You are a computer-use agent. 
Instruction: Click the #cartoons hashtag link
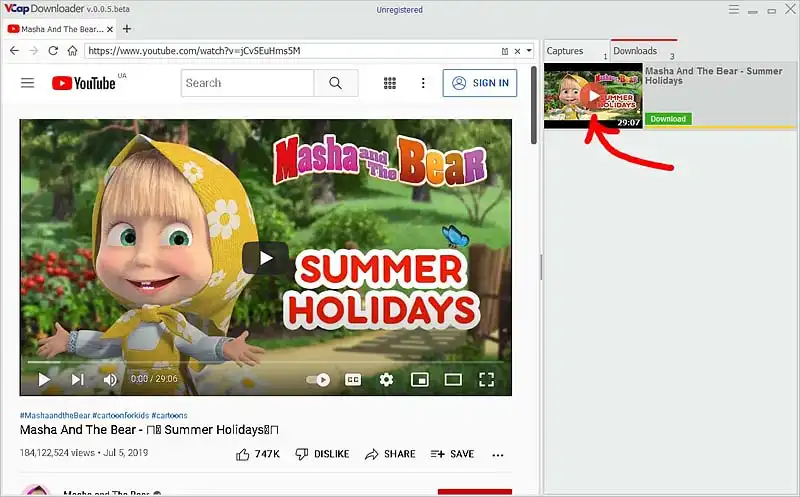169,415
